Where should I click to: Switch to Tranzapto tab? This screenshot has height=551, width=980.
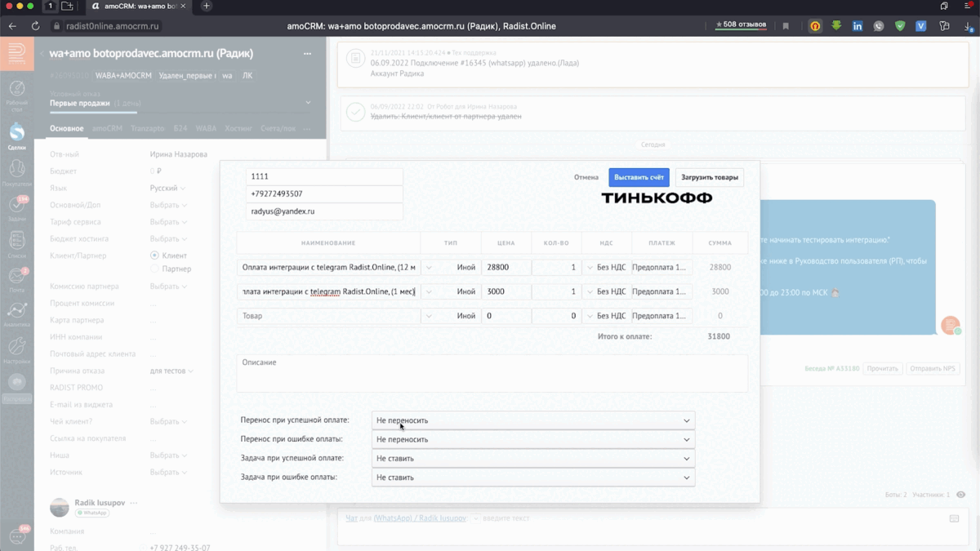click(148, 128)
